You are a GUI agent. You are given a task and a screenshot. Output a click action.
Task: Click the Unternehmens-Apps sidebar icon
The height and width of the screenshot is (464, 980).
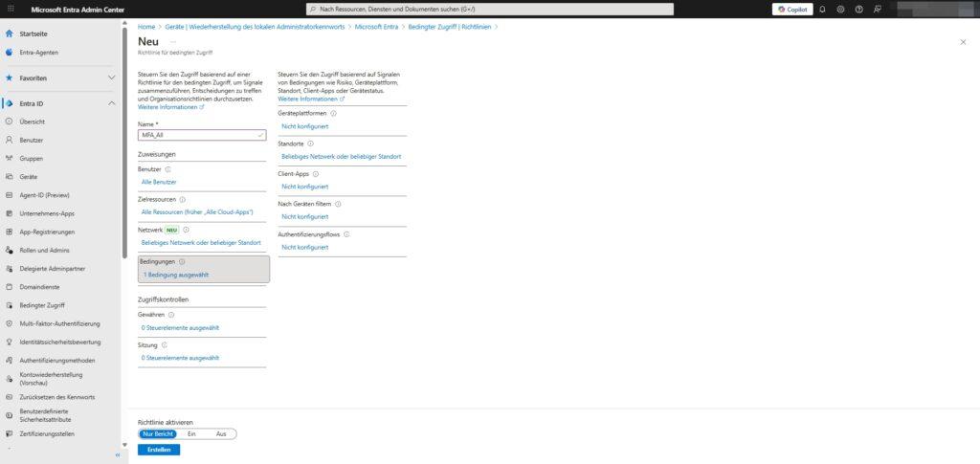10,213
